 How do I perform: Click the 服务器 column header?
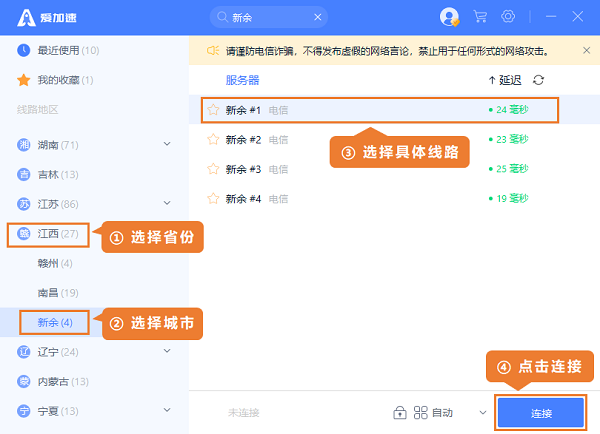242,80
